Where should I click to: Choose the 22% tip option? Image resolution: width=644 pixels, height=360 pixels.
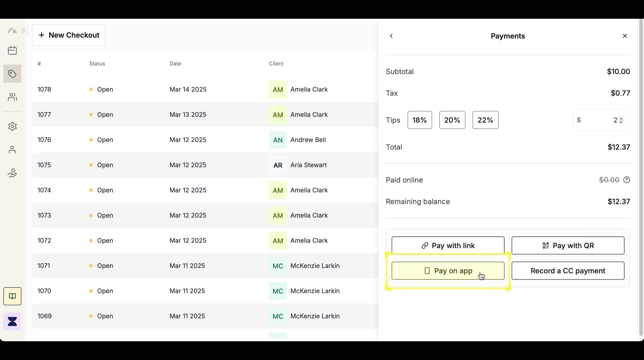click(x=485, y=120)
